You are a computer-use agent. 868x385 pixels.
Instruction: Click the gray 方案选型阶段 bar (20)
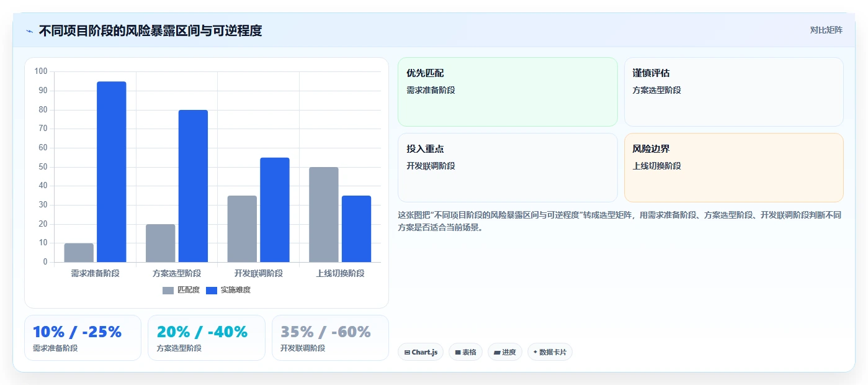coord(161,243)
